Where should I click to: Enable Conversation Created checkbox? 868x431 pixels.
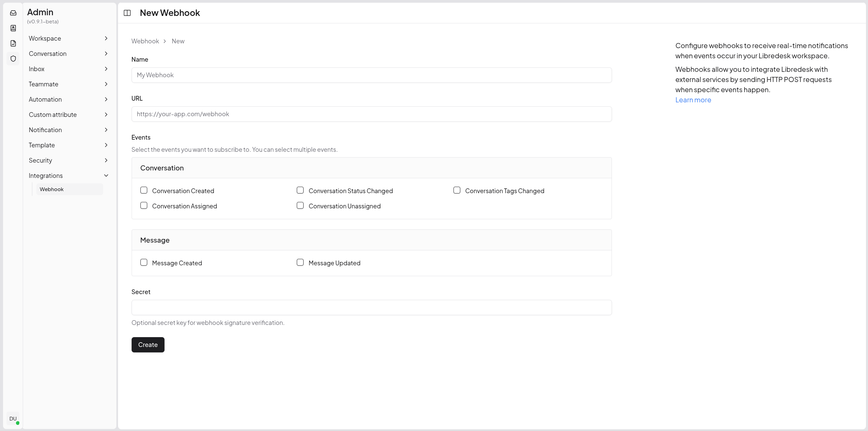[x=144, y=190]
